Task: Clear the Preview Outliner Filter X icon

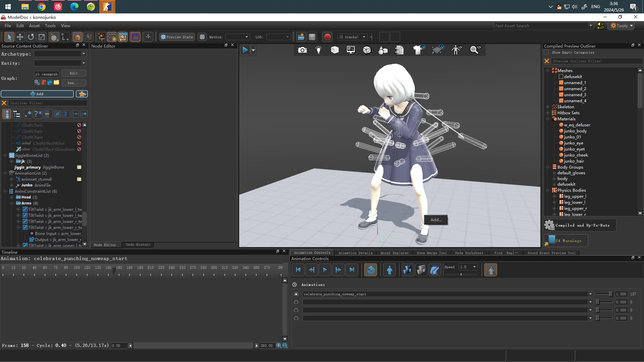Action: tap(547, 61)
